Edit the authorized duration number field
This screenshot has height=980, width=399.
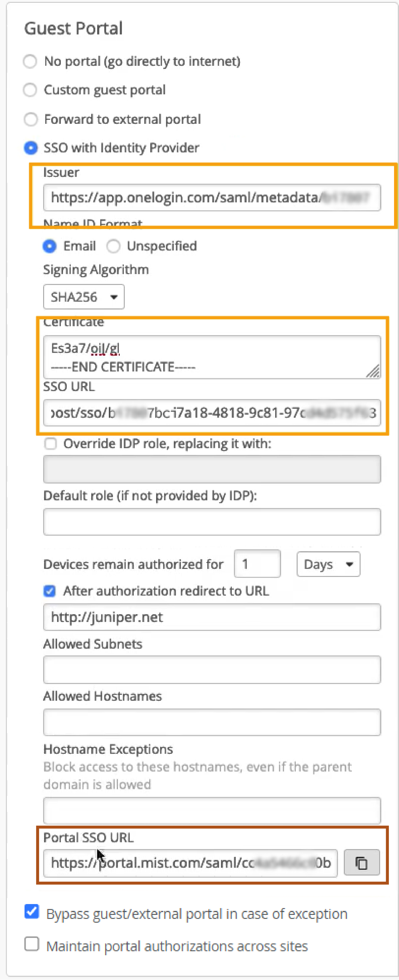tap(257, 564)
